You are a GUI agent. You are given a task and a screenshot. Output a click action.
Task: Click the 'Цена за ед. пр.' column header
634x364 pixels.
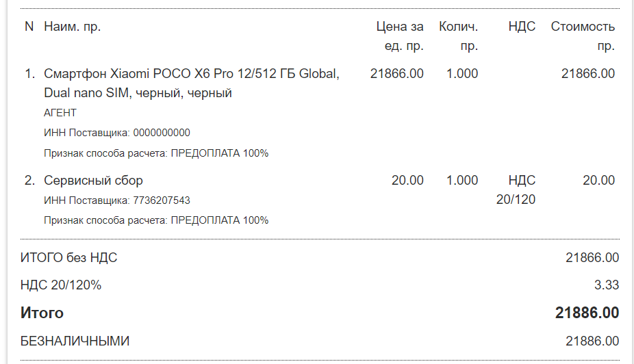coord(400,36)
